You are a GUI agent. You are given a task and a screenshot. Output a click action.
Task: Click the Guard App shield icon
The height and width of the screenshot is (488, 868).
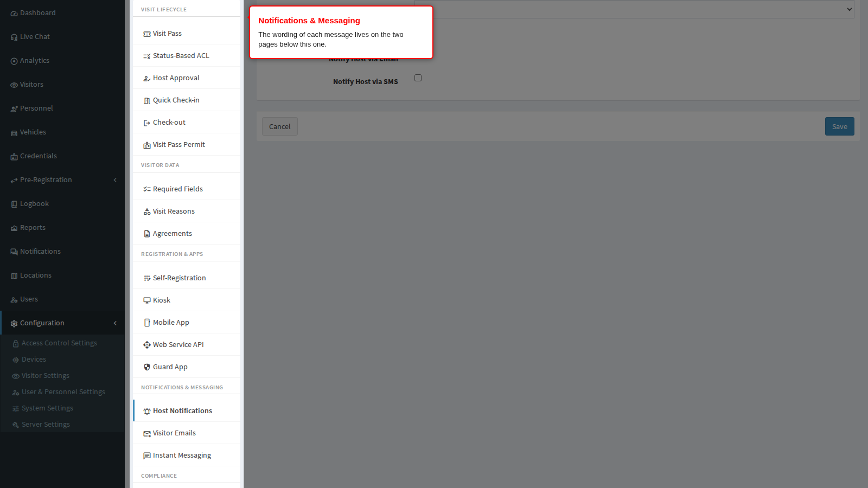tap(147, 367)
